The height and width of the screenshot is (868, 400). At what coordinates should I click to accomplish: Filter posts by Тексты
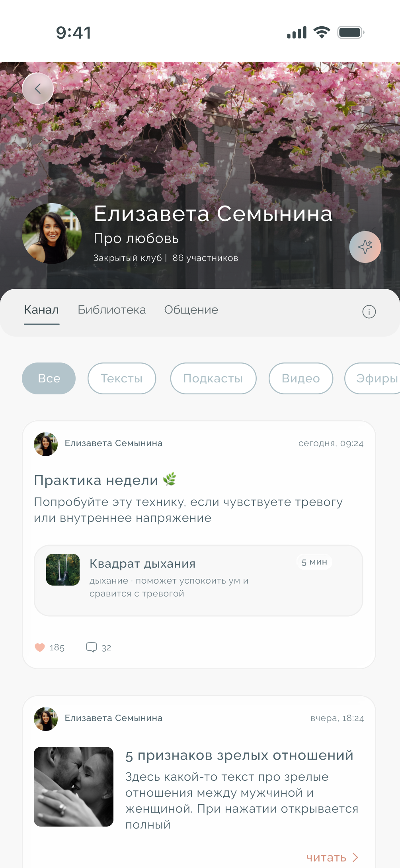point(122,378)
